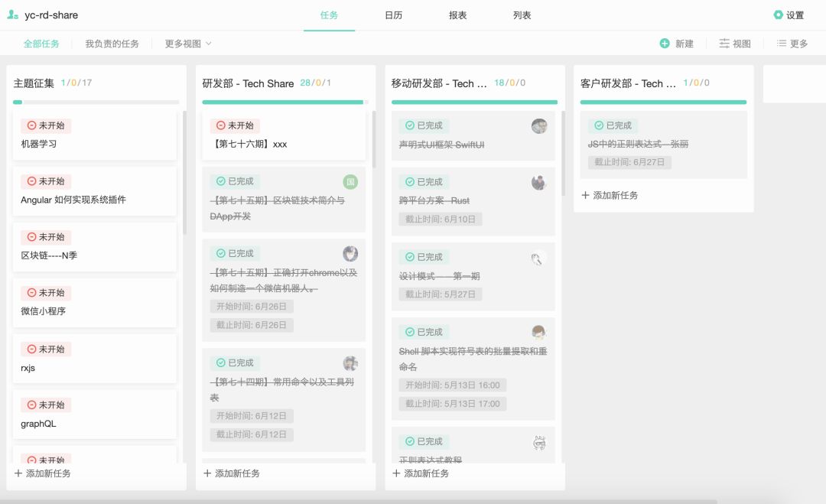
Task: Switch to the 列表 tab
Action: [x=522, y=15]
